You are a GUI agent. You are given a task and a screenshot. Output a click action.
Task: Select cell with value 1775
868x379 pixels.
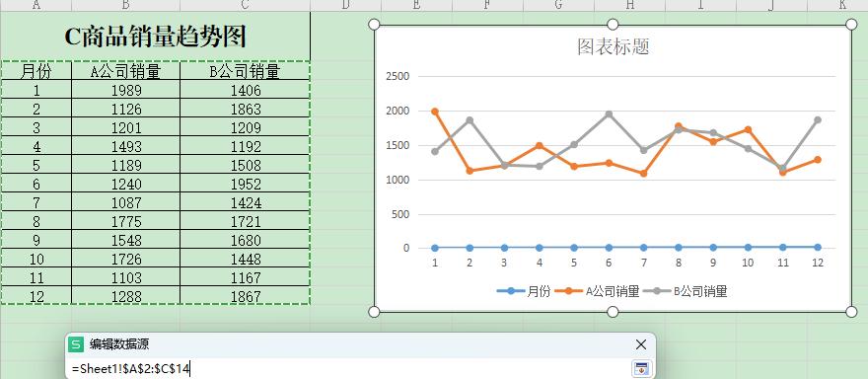(126, 221)
